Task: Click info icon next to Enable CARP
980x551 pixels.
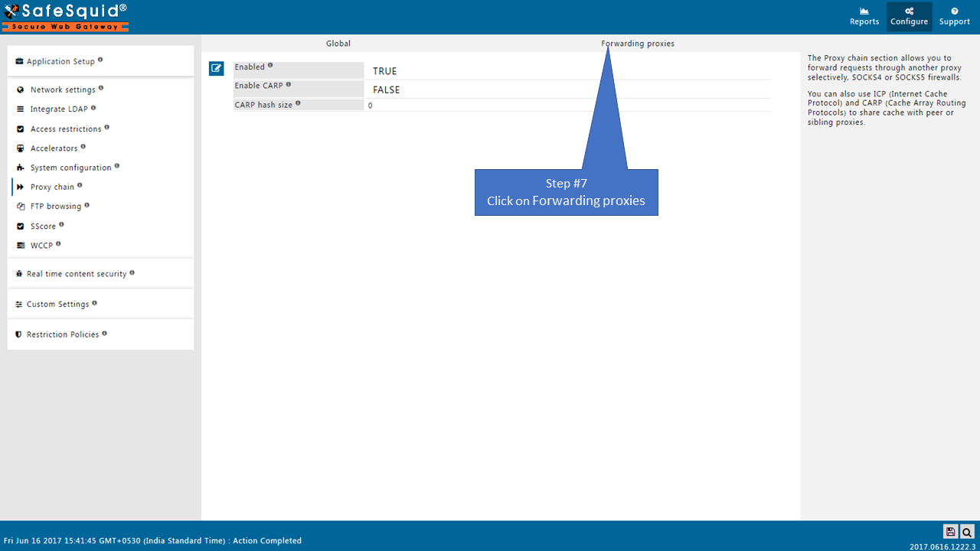Action: (x=289, y=84)
